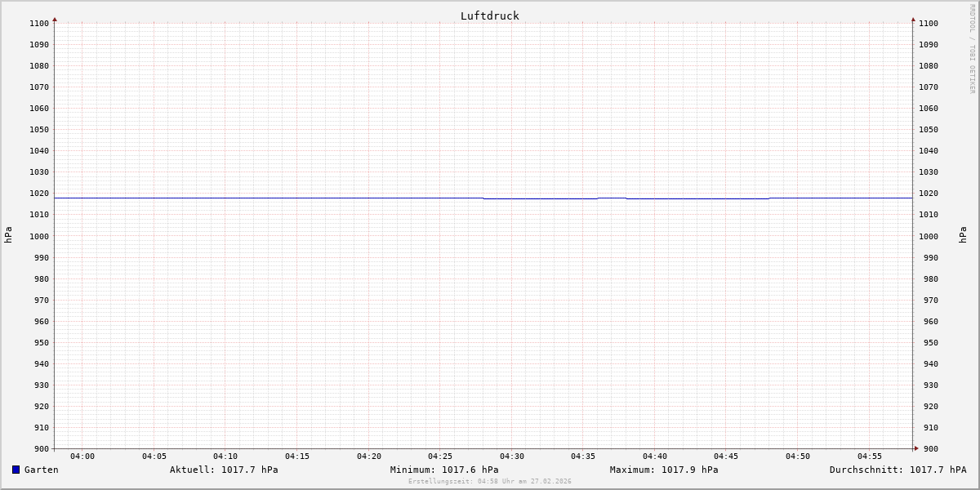Click the right vertical hPa axis title
The width and height of the screenshot is (980, 490).
click(x=964, y=235)
